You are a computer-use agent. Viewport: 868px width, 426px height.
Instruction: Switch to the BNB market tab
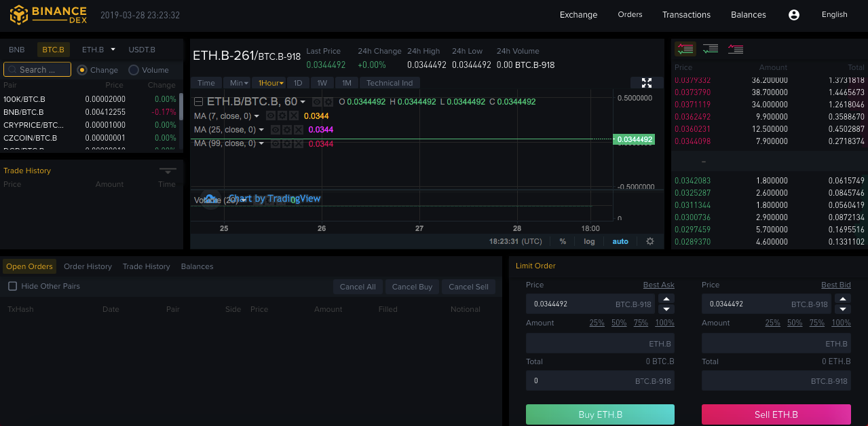pos(17,50)
